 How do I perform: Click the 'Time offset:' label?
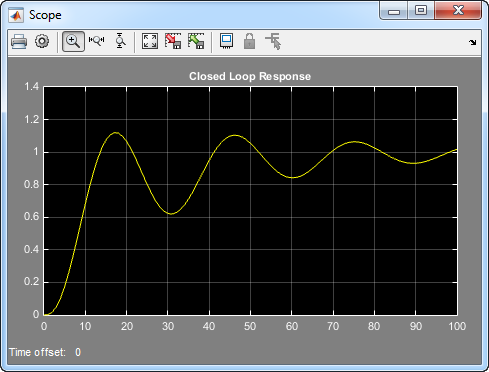point(37,352)
